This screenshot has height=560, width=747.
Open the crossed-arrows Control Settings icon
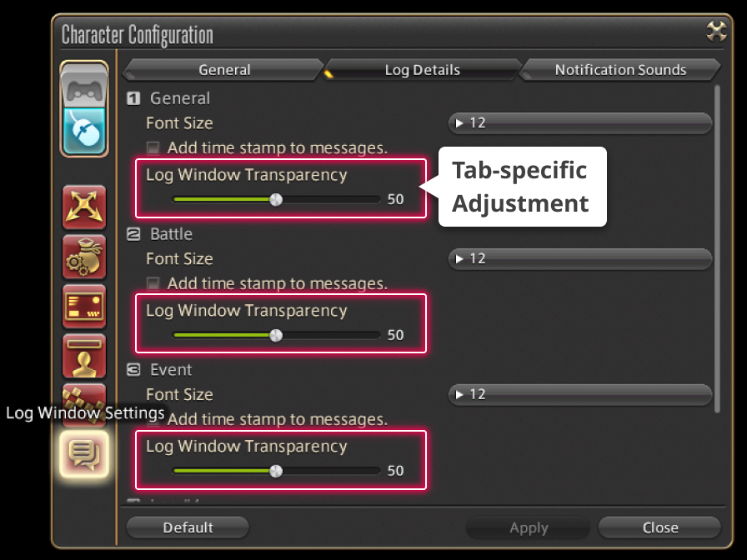click(x=84, y=207)
